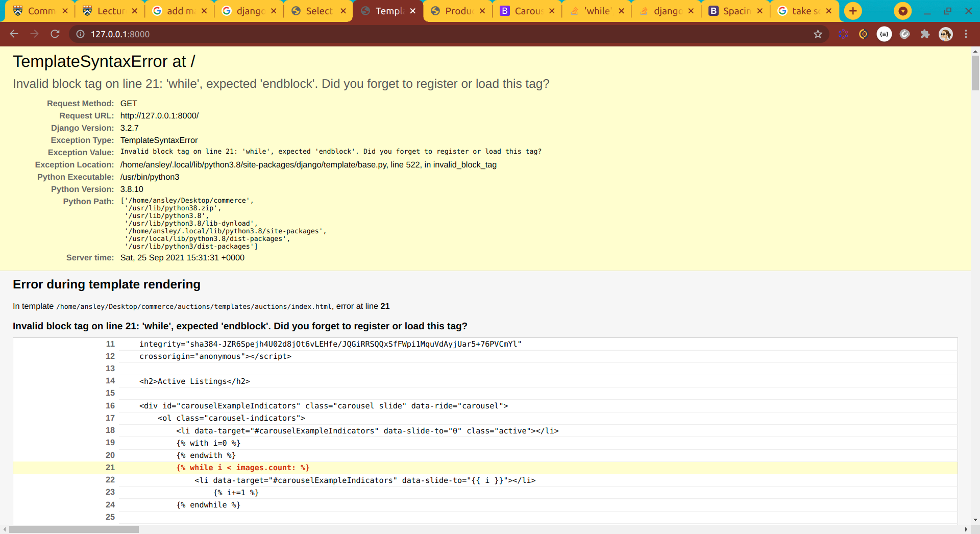Close the active 'Templ' tab

point(412,11)
